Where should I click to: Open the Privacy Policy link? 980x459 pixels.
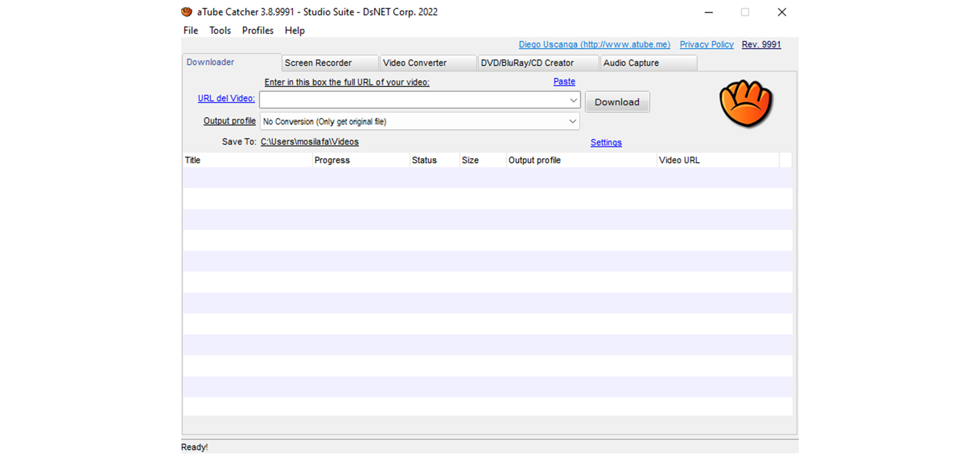tap(706, 45)
